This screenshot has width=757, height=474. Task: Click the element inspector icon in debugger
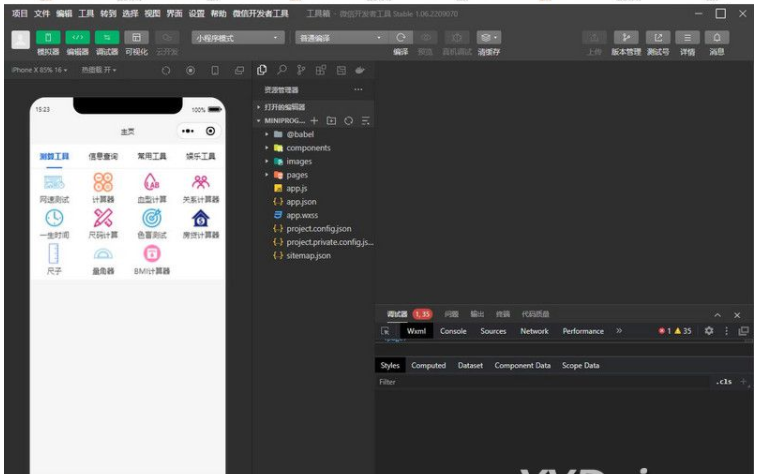385,331
